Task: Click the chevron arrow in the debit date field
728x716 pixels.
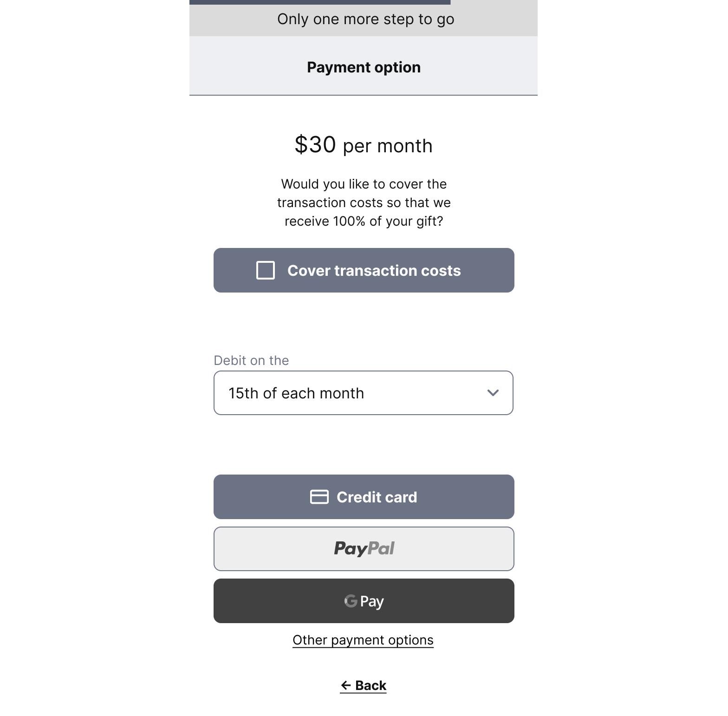Action: point(493,393)
